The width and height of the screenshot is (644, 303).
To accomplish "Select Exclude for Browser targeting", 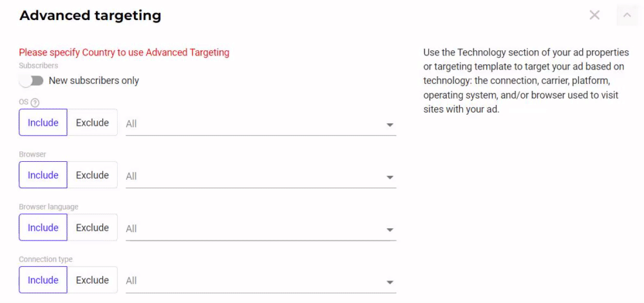I will (x=92, y=175).
